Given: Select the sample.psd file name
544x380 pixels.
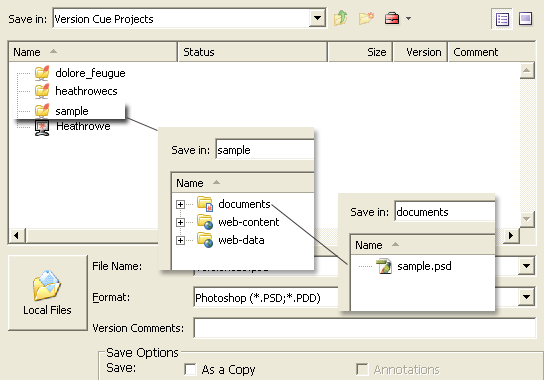Looking at the screenshot, I should [424, 266].
